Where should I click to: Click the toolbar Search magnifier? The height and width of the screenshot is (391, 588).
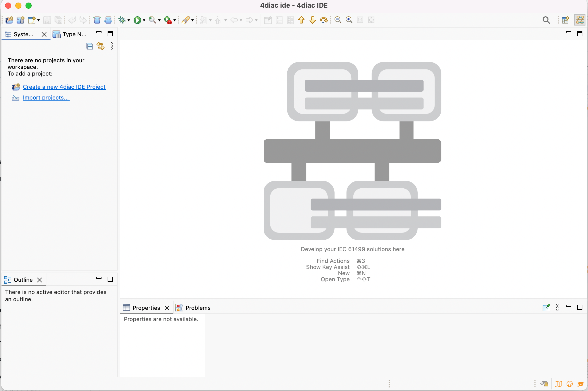pyautogui.click(x=546, y=20)
